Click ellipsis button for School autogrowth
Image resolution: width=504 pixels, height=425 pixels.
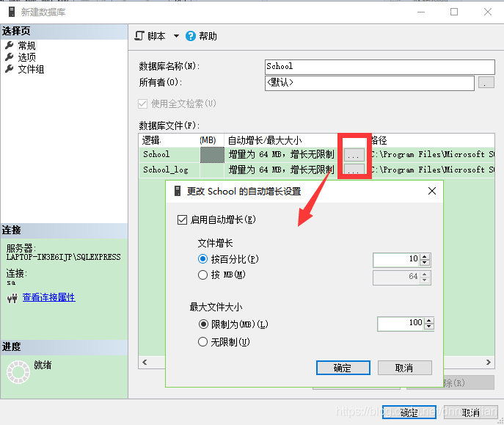pos(354,155)
